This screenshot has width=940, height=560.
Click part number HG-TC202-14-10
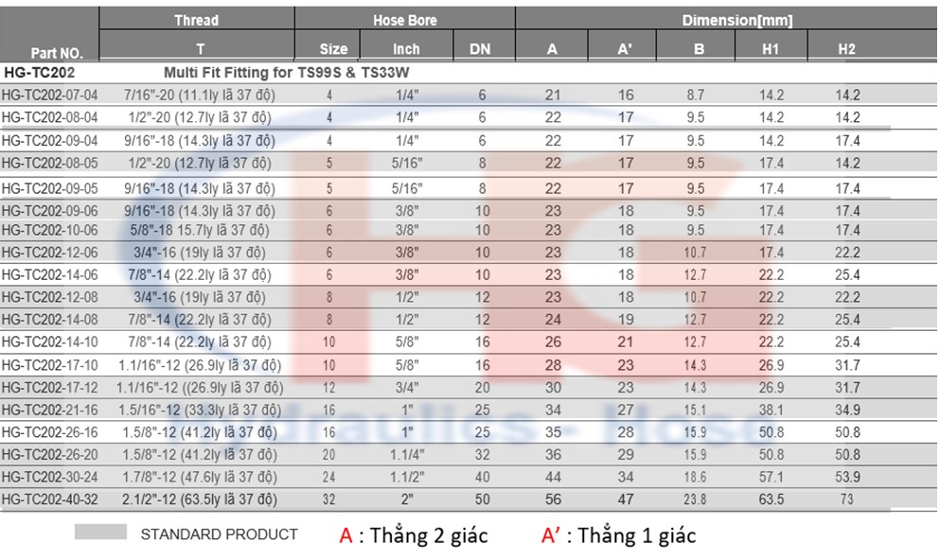tap(50, 341)
